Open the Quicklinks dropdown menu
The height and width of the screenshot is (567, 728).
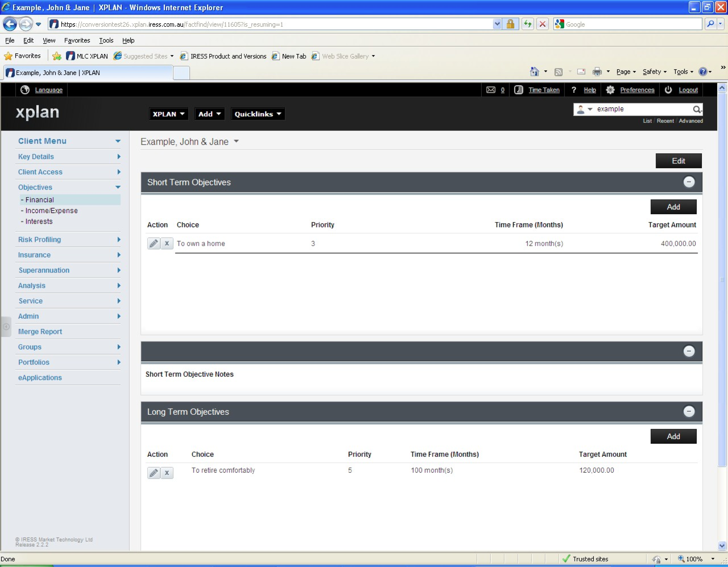pos(258,114)
